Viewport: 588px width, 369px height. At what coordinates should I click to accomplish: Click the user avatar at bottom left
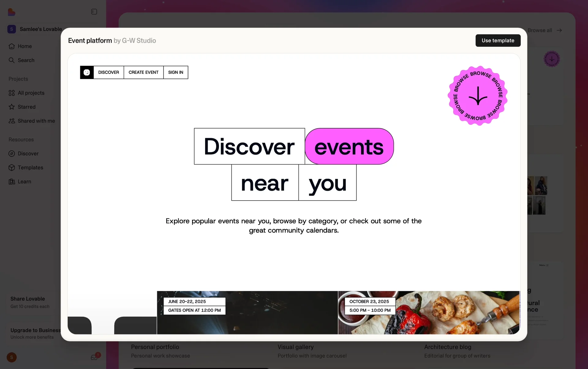click(x=12, y=357)
